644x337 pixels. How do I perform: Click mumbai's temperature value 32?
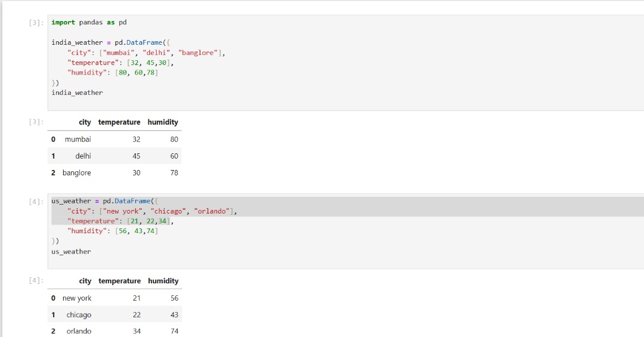[137, 140]
